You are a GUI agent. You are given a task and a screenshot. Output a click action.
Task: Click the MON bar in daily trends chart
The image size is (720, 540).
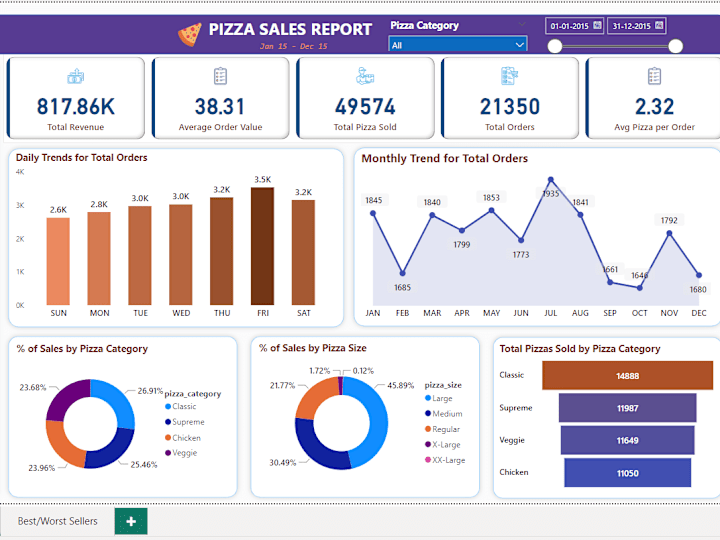(99, 259)
